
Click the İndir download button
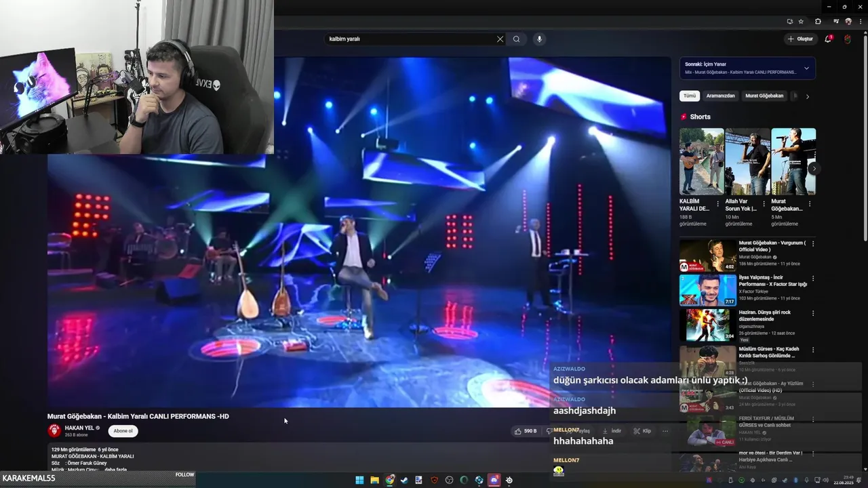click(x=612, y=431)
